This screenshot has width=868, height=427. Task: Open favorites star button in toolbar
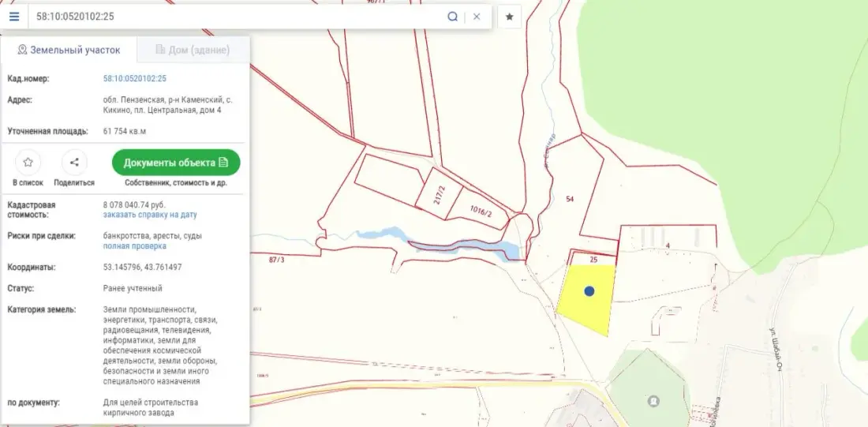[509, 17]
